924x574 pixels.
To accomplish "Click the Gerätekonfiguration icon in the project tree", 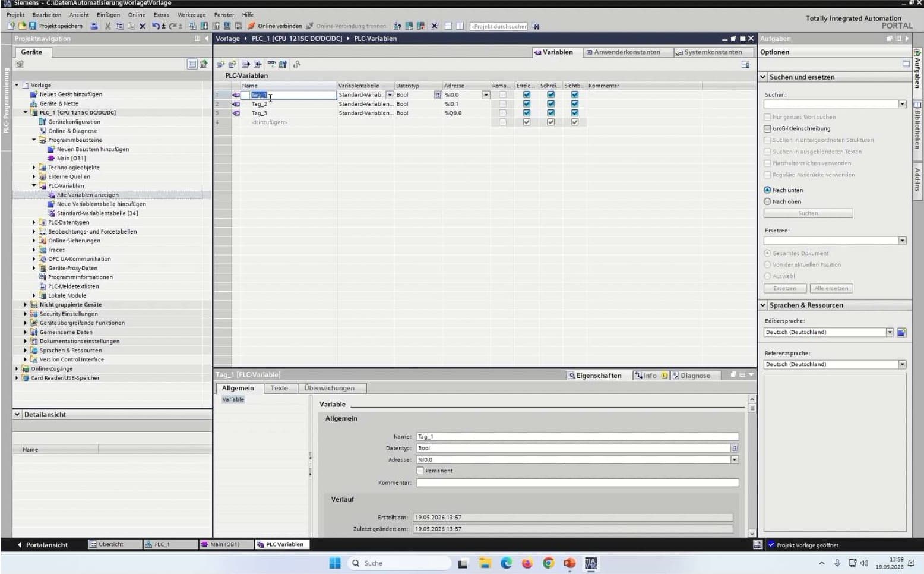I will pyautogui.click(x=42, y=122).
